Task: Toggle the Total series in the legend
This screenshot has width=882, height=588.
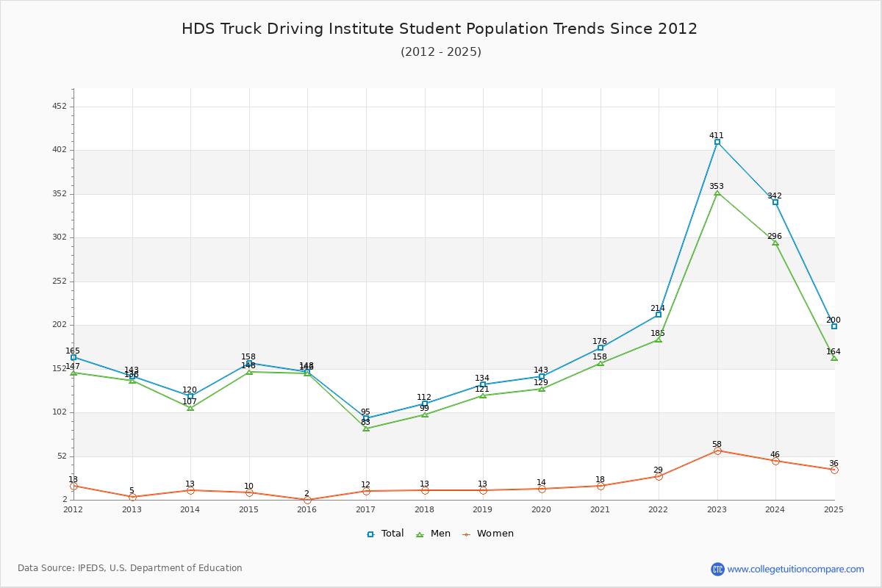Action: point(385,534)
